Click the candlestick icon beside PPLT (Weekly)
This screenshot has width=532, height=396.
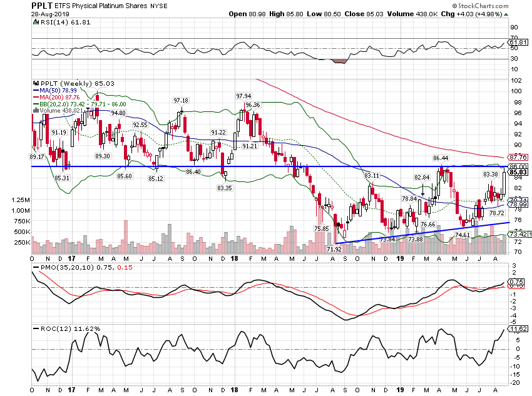[36, 83]
